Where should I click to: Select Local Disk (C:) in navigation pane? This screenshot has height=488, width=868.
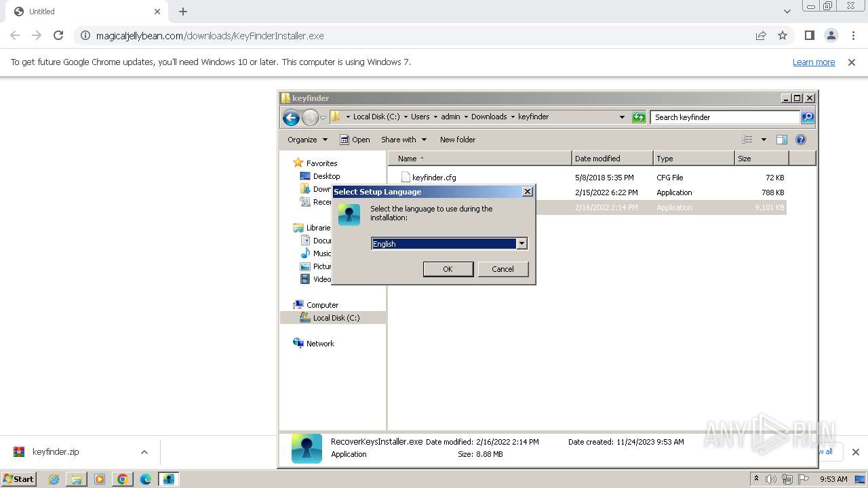click(x=336, y=318)
